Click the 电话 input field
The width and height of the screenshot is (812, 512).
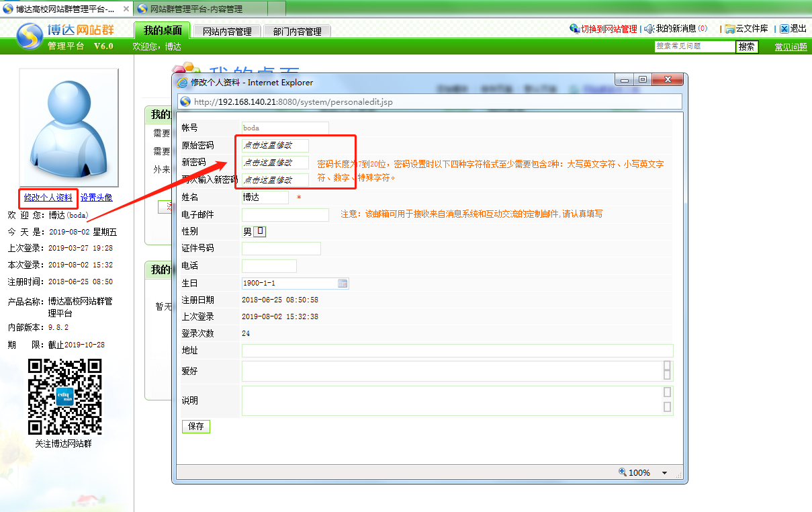269,266
